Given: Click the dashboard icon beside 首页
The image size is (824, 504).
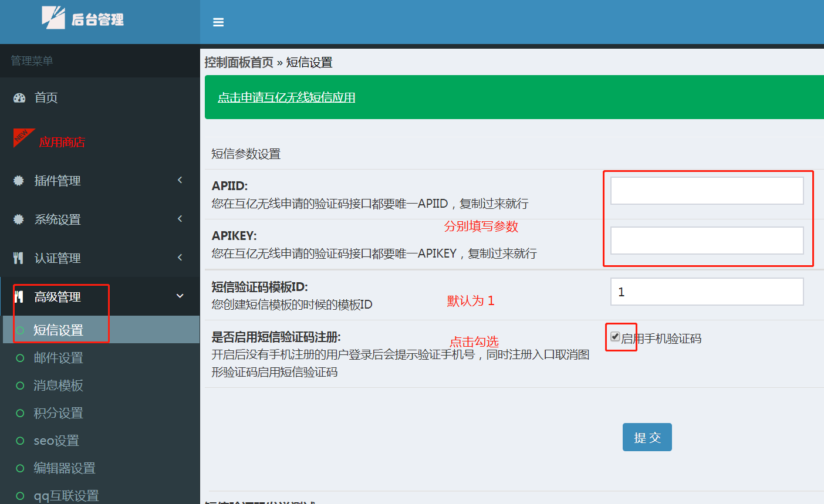Looking at the screenshot, I should (19, 98).
